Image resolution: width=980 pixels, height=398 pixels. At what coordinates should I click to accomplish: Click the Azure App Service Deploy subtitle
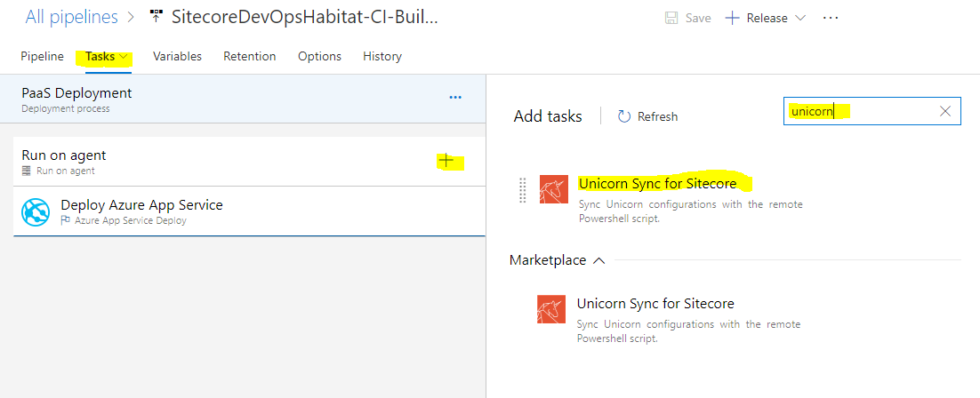[x=130, y=220]
